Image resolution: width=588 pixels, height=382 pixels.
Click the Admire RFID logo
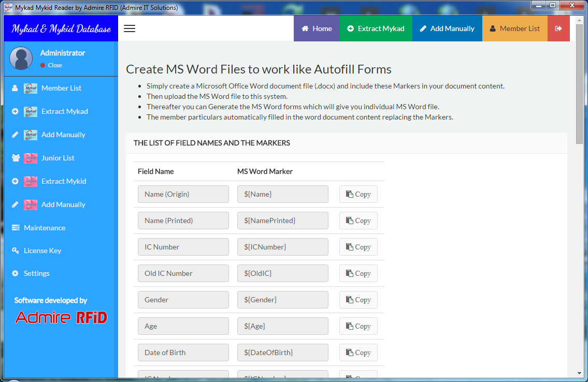tap(61, 317)
